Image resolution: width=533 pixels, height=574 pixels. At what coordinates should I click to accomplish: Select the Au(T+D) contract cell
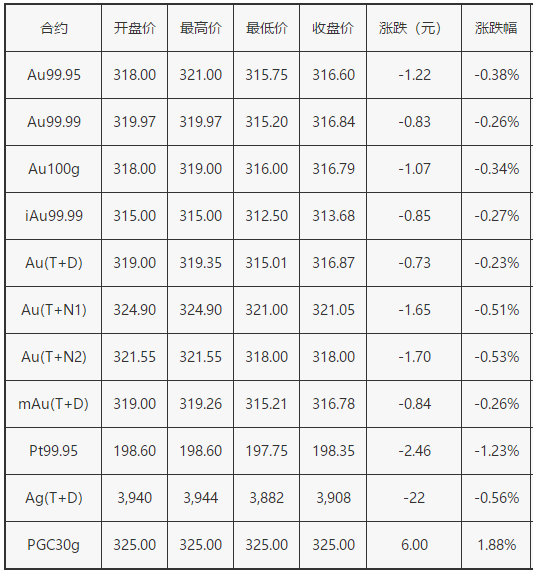click(x=54, y=263)
